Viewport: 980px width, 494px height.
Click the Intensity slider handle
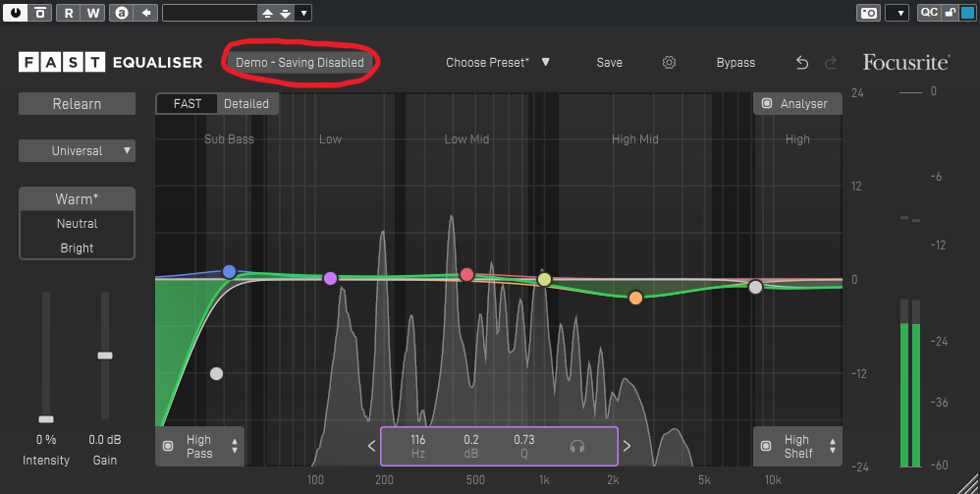(x=45, y=419)
